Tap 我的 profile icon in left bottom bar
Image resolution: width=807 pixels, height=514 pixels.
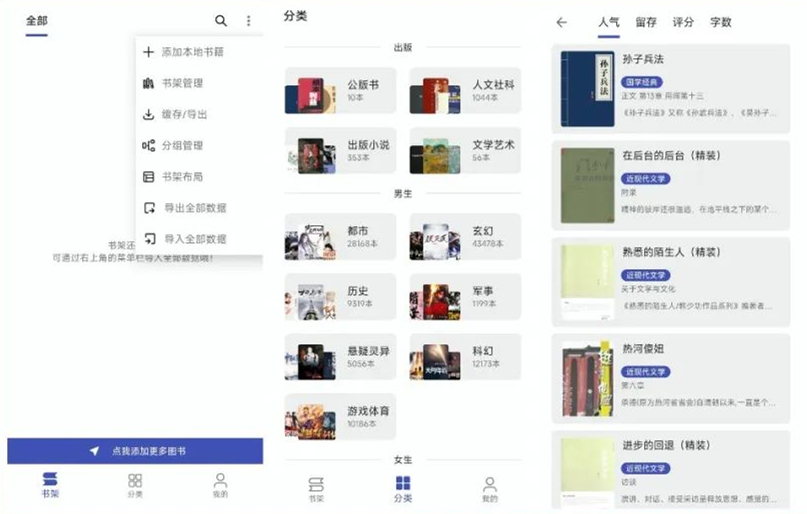click(x=220, y=485)
